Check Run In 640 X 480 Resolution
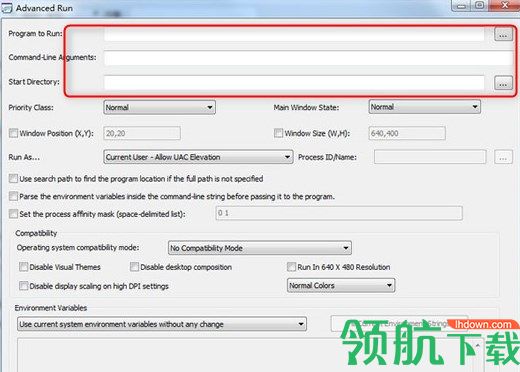Screen dimensions: 520x372 tap(291, 267)
